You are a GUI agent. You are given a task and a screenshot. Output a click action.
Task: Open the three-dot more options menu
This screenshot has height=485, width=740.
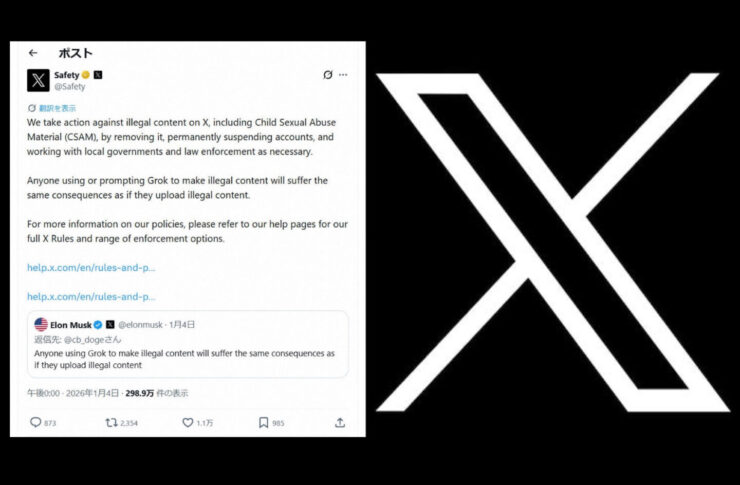343,75
